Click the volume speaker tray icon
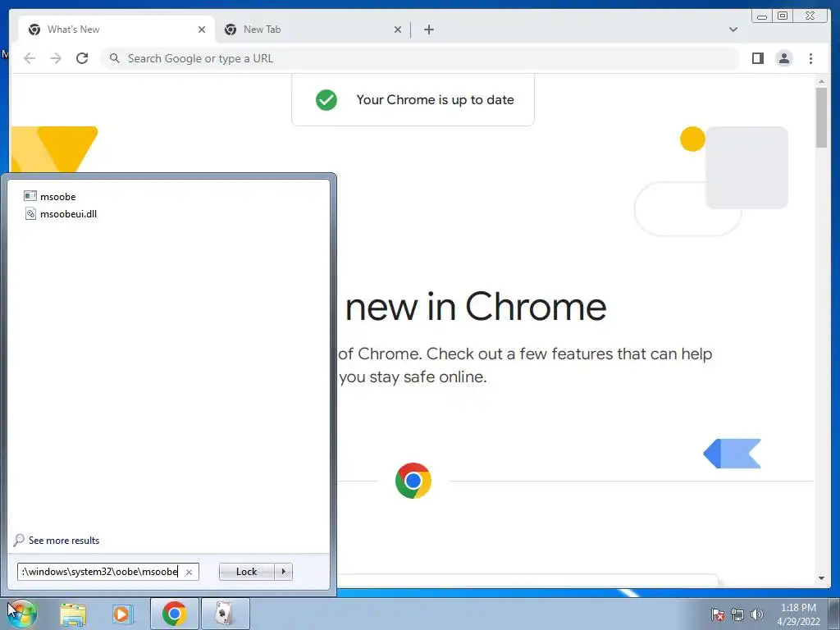Image resolution: width=840 pixels, height=630 pixels. tap(756, 614)
